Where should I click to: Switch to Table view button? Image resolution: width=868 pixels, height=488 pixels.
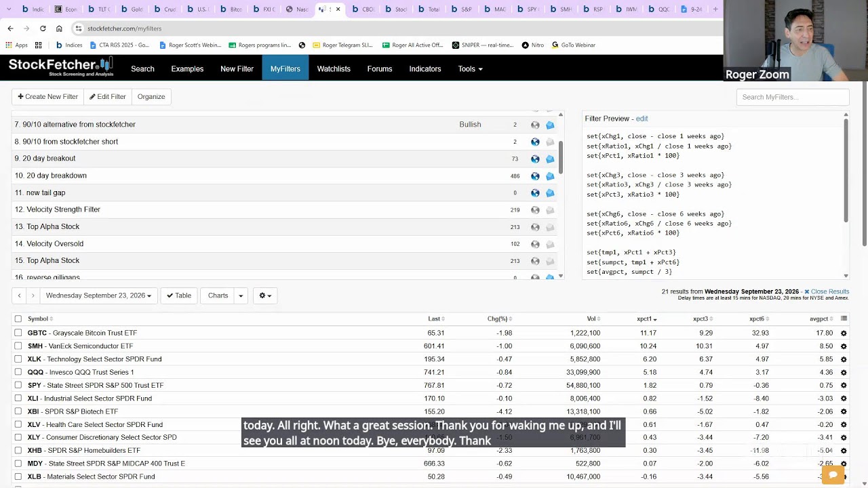(179, 296)
